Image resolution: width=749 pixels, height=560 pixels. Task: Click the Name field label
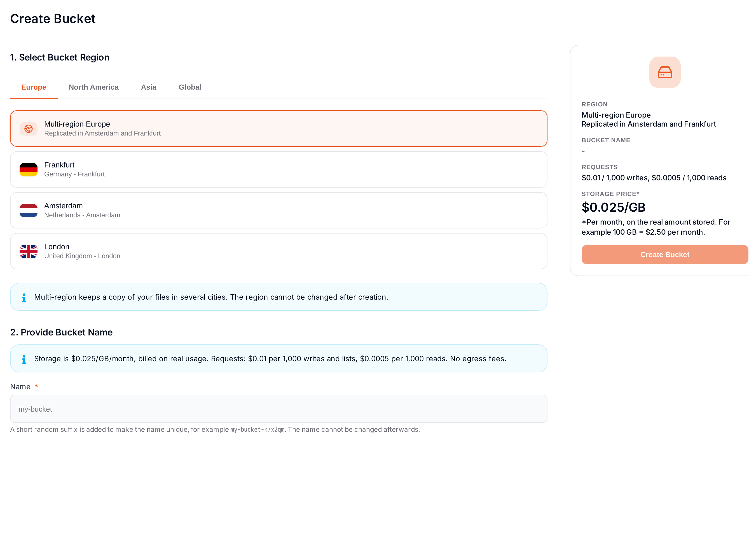coord(20,387)
